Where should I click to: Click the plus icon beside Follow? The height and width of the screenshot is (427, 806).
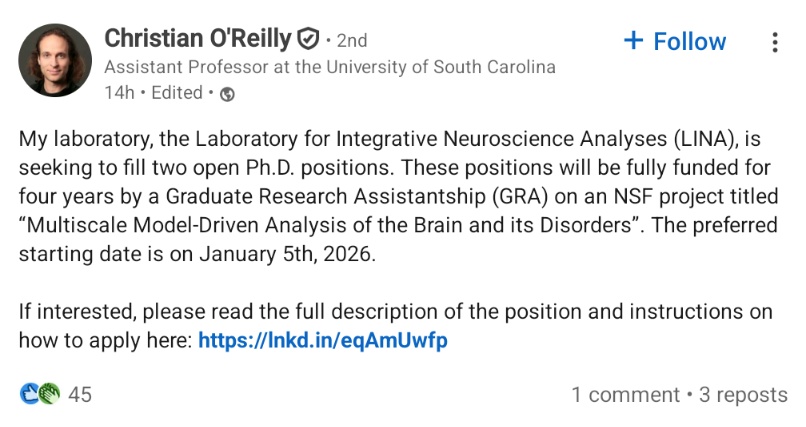[x=633, y=41]
